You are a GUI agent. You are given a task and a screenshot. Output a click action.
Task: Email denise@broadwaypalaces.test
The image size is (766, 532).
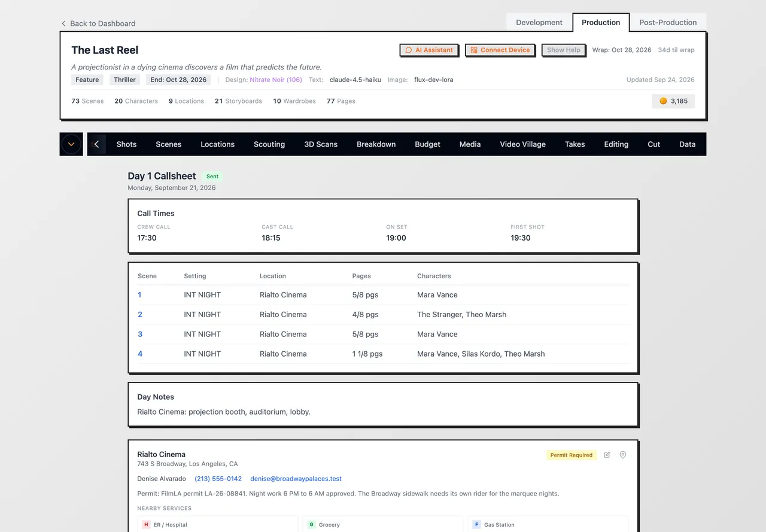point(296,479)
